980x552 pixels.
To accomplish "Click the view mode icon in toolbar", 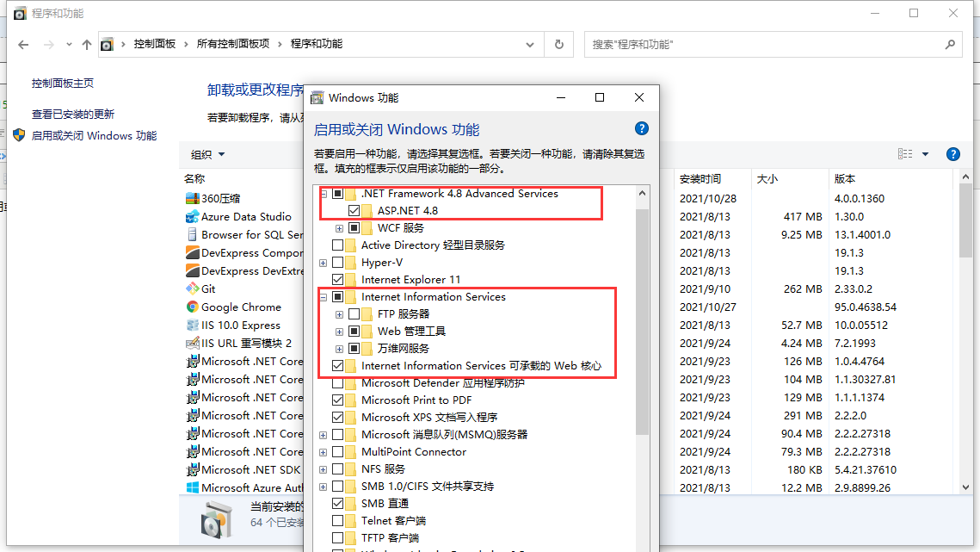I will tap(905, 154).
